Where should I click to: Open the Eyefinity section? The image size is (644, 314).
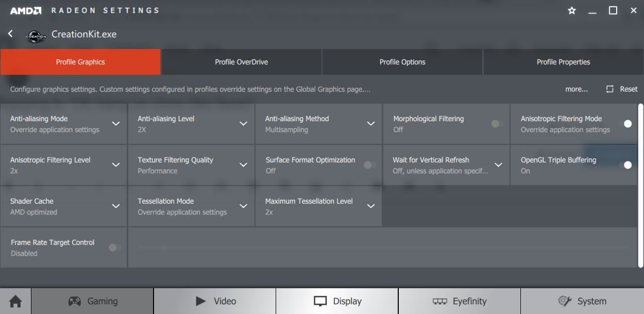(460, 301)
